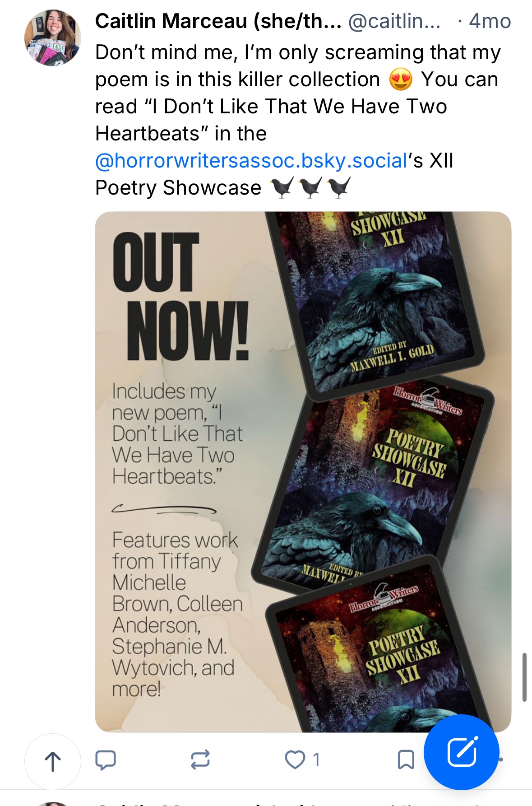Tap the post text about the killer collection
The image size is (532, 806).
click(x=298, y=120)
